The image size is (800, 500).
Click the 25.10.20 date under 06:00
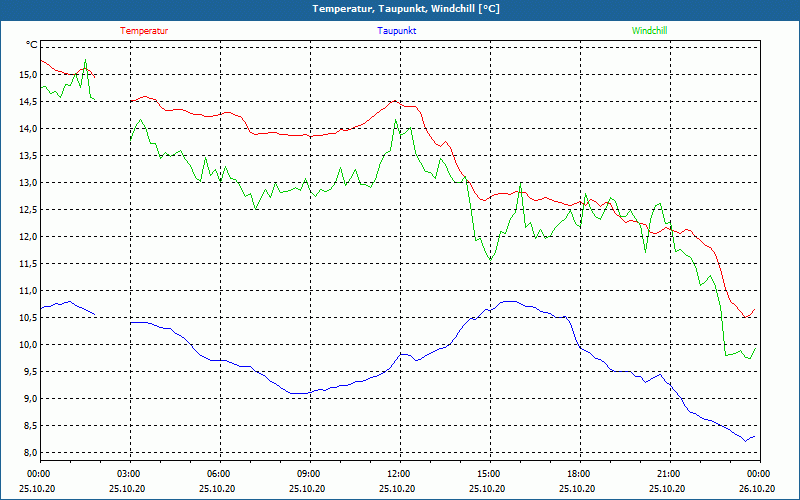(x=217, y=488)
